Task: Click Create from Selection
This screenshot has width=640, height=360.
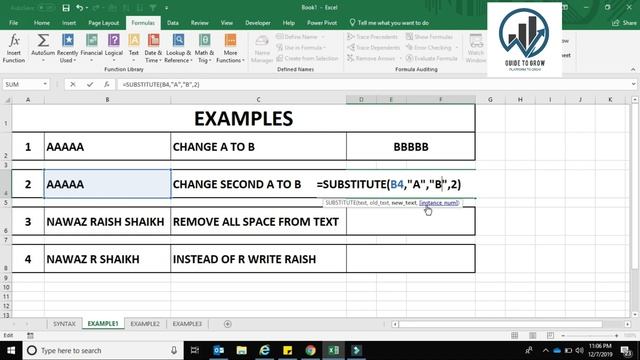Action: coord(307,58)
